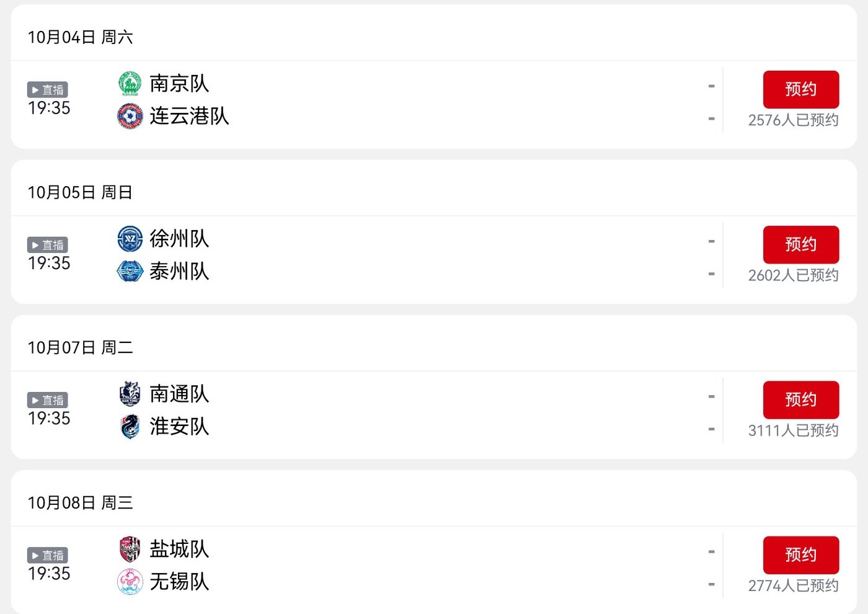Screen dimensions: 868x614
Task: Click the 直播 badge on 10月08日
Action: pos(48,555)
